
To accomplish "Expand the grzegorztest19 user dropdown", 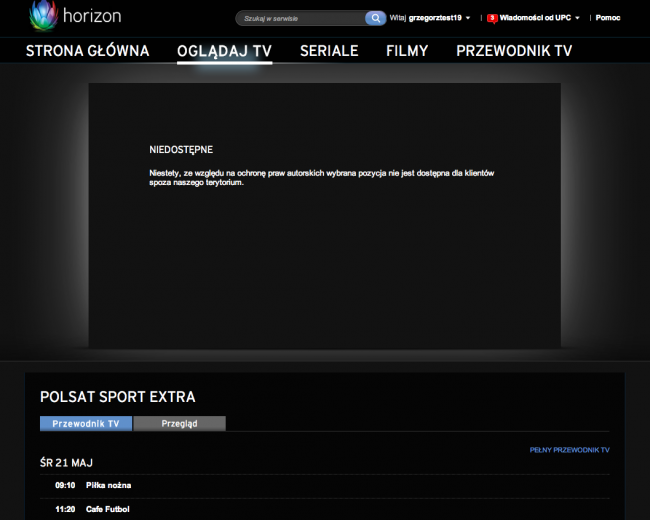I will click(439, 18).
